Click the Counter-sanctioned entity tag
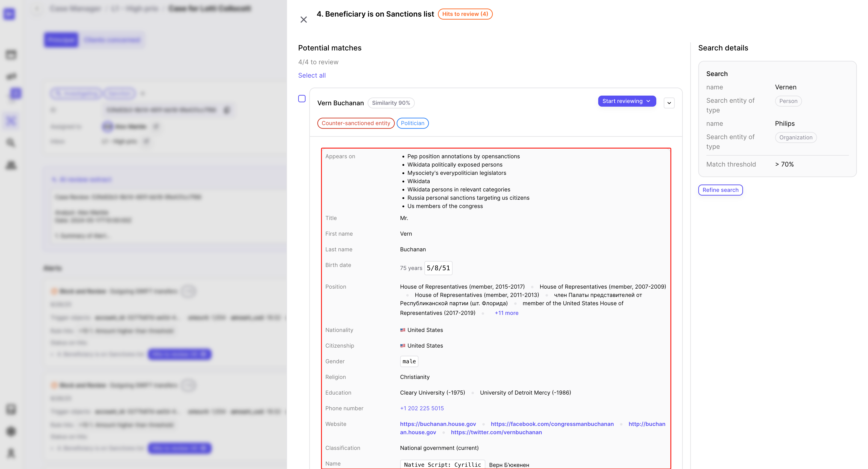Image resolution: width=868 pixels, height=469 pixels. tap(356, 123)
